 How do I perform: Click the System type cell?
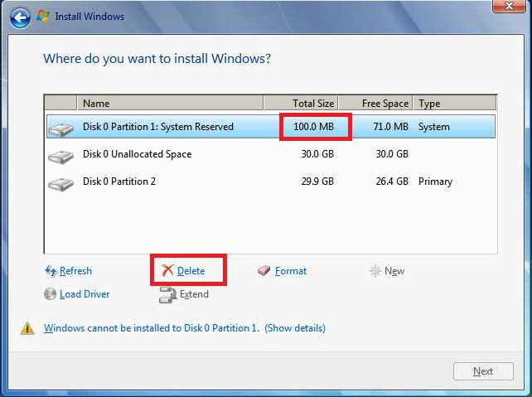[x=434, y=127]
